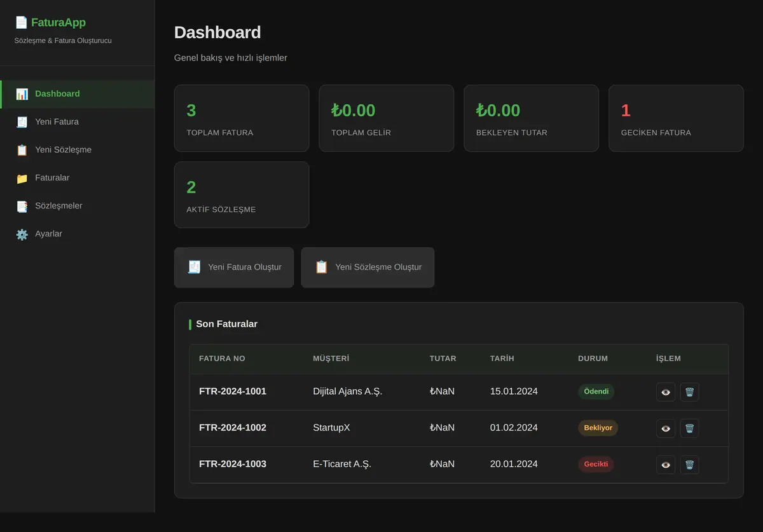Image resolution: width=763 pixels, height=532 pixels.
Task: Click the Dashboard chart icon in sidebar
Action: point(22,94)
